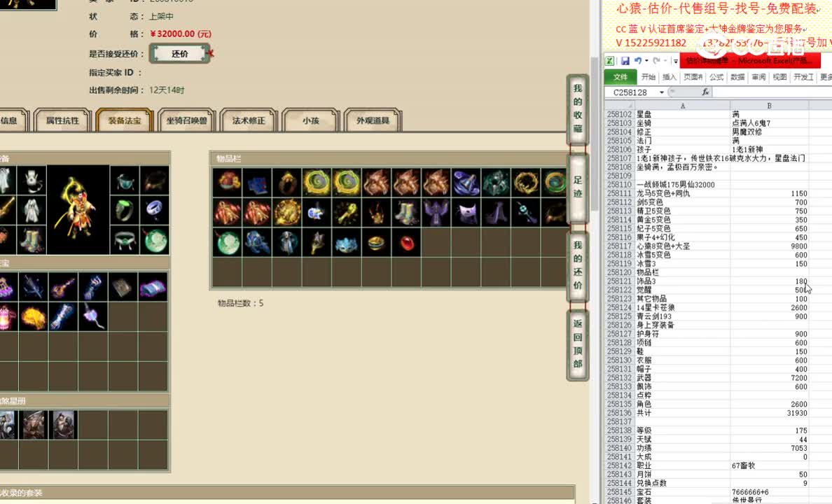Click the 武器 value 7200 cell
The image size is (832, 504).
tap(769, 378)
